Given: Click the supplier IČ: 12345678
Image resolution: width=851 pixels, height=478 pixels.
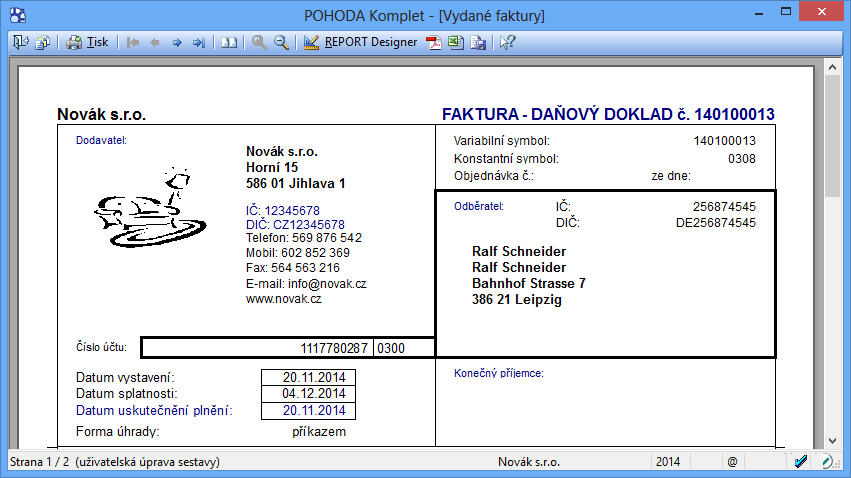Looking at the screenshot, I should click(283, 211).
